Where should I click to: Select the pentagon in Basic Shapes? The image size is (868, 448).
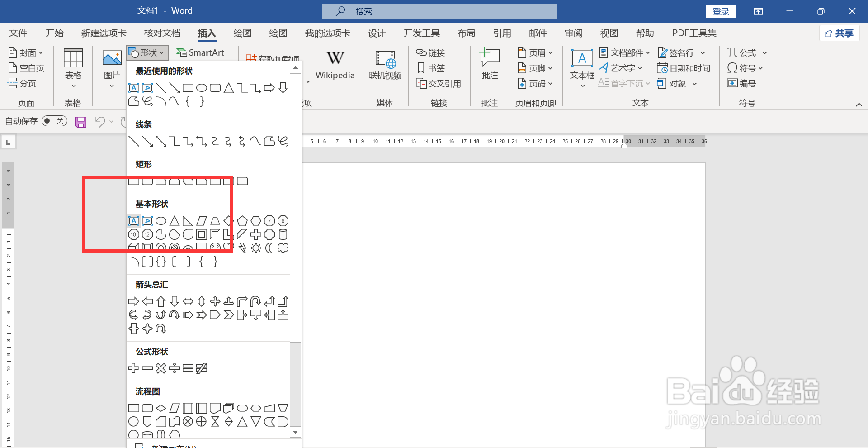coord(242,221)
